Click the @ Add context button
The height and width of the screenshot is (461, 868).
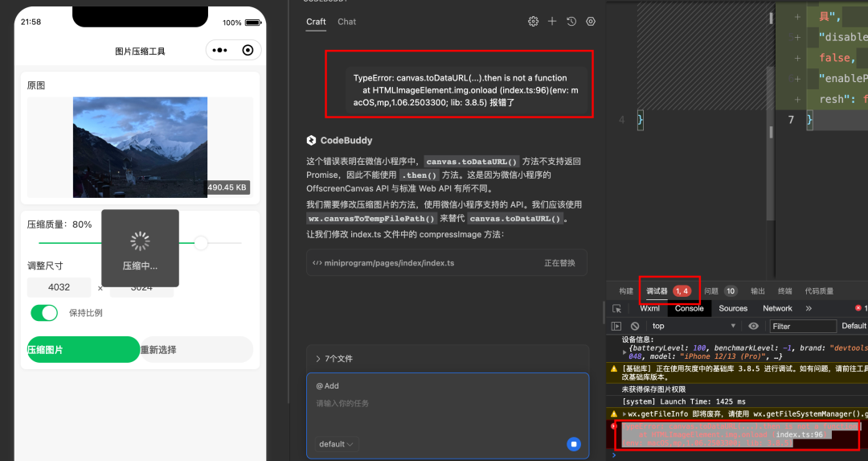[x=327, y=385]
